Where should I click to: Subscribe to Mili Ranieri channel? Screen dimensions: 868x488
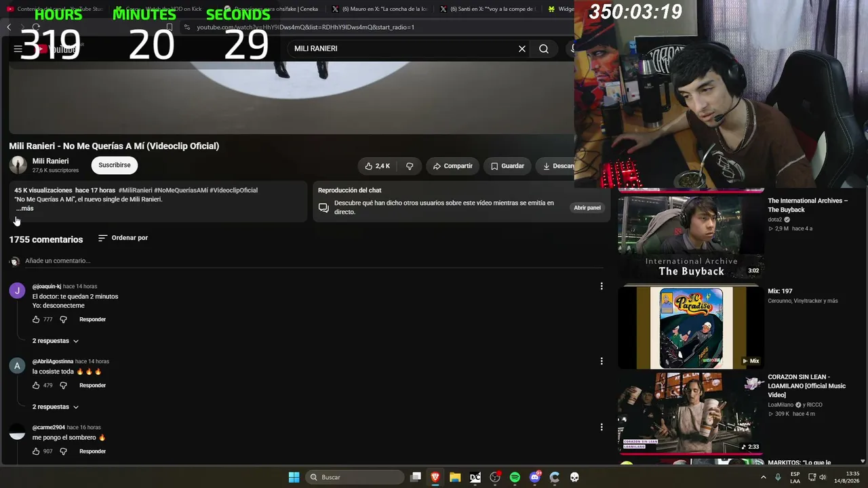[x=115, y=165]
